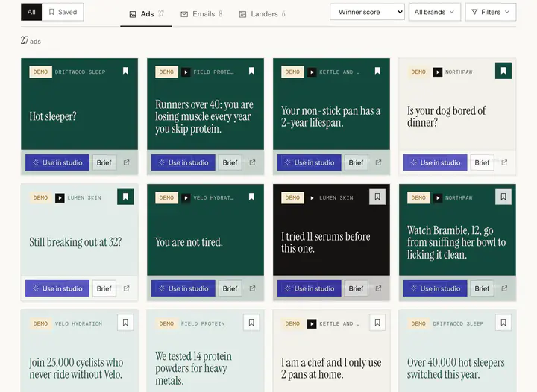The image size is (537, 392).
Task: Save the 14 protein powders ad
Action: pyautogui.click(x=251, y=323)
